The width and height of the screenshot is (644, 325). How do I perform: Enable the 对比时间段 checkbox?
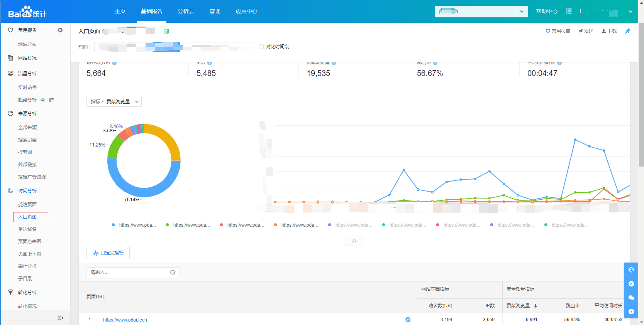tap(261, 47)
